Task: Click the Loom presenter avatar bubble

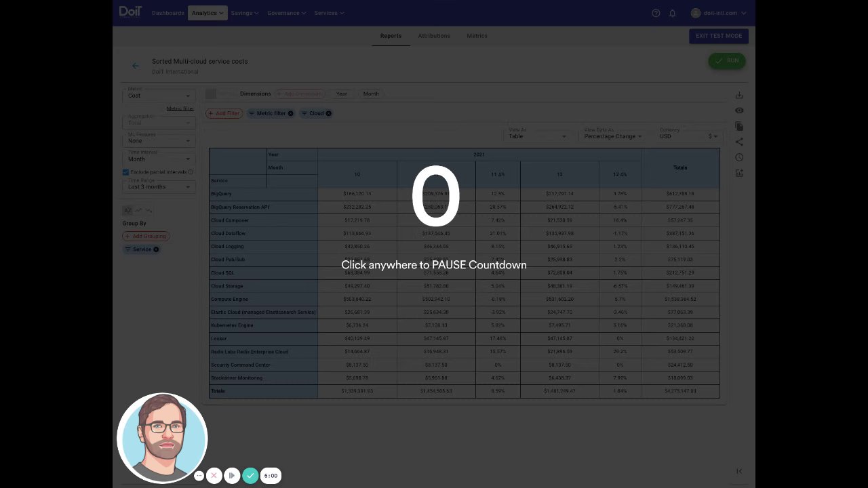Action: 162,438
